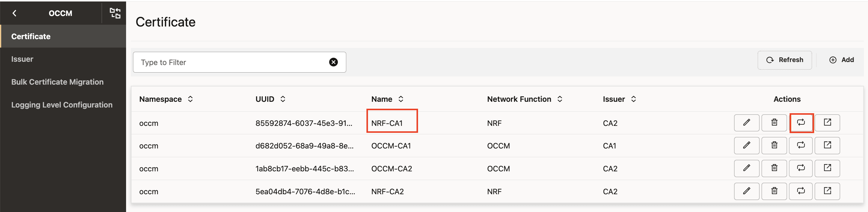868x212 pixels.
Task: Clear the filter with the X icon
Action: 333,62
